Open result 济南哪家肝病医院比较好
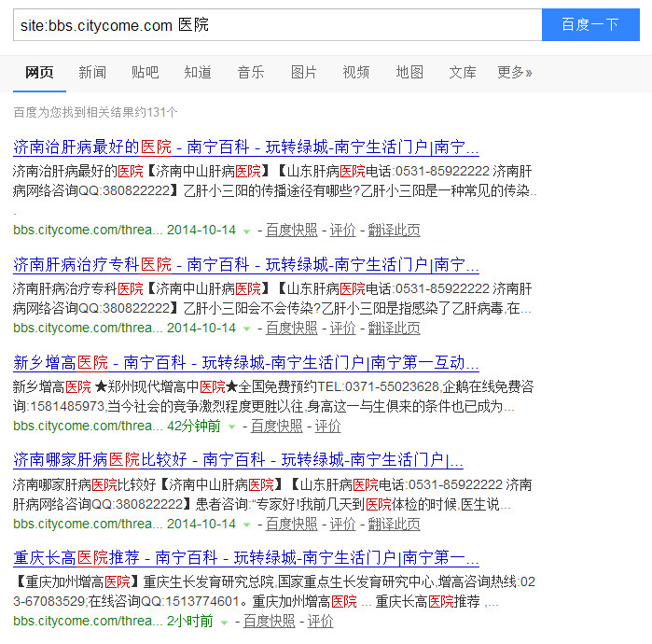This screenshot has width=652, height=644. [238, 460]
